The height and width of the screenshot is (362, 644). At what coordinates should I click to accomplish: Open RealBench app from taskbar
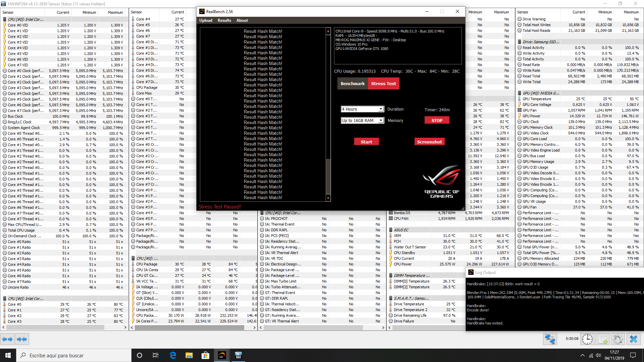pyautogui.click(x=222, y=355)
